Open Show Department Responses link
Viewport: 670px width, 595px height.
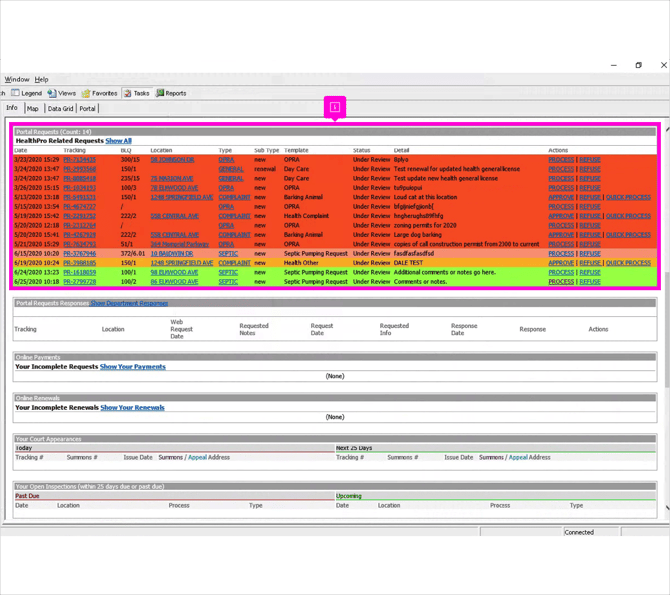tap(129, 303)
